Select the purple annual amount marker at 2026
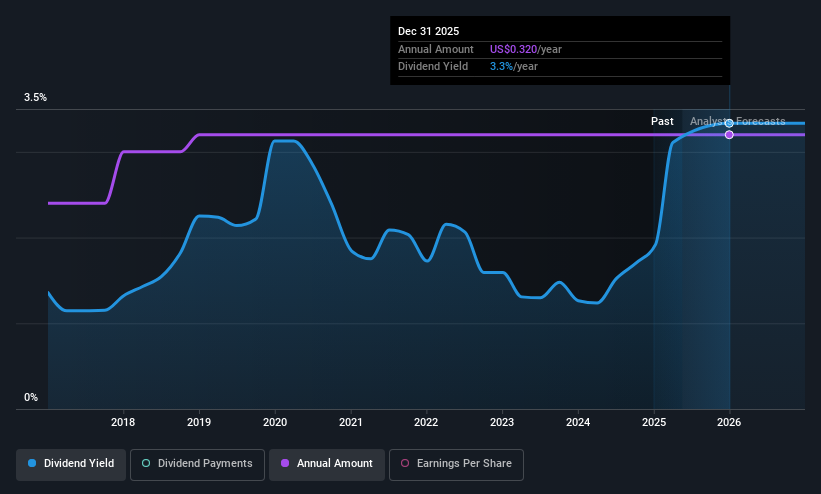 click(729, 135)
